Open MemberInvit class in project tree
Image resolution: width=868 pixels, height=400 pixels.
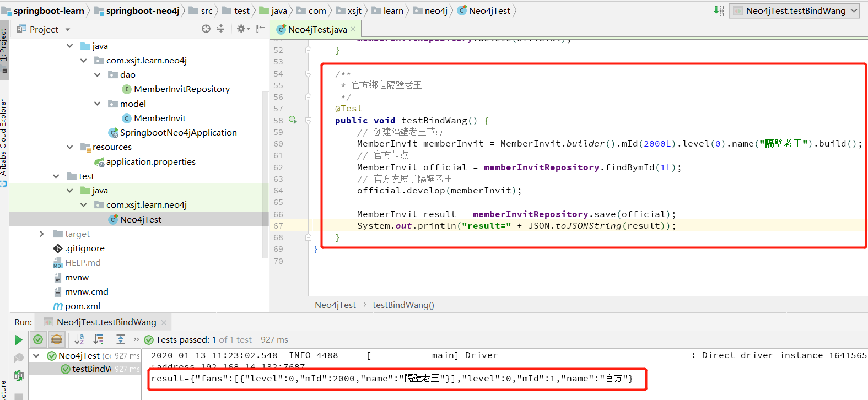click(x=154, y=118)
